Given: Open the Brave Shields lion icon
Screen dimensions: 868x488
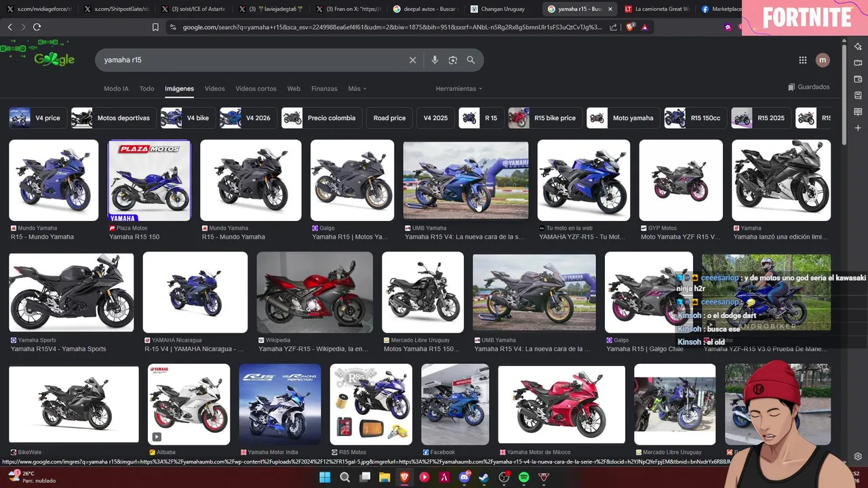Looking at the screenshot, I should [630, 27].
